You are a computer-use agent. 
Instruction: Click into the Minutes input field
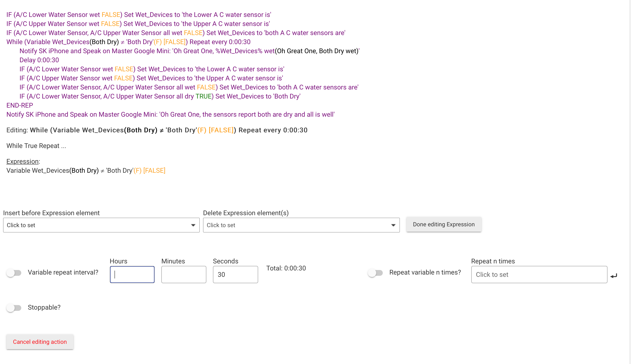(184, 275)
